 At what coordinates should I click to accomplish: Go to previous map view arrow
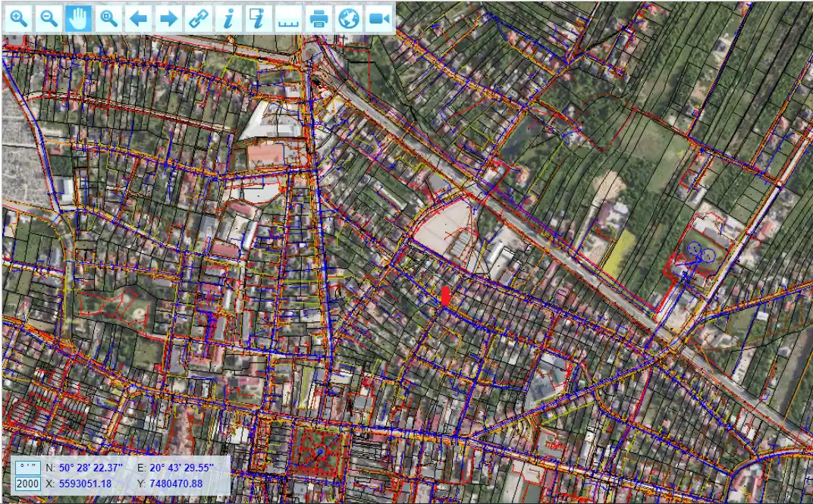pyautogui.click(x=139, y=19)
